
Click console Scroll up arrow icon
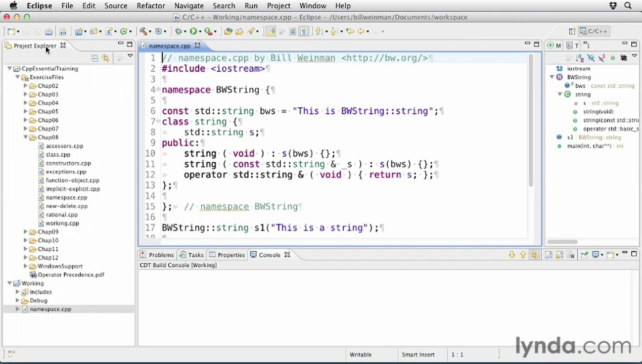click(523, 255)
